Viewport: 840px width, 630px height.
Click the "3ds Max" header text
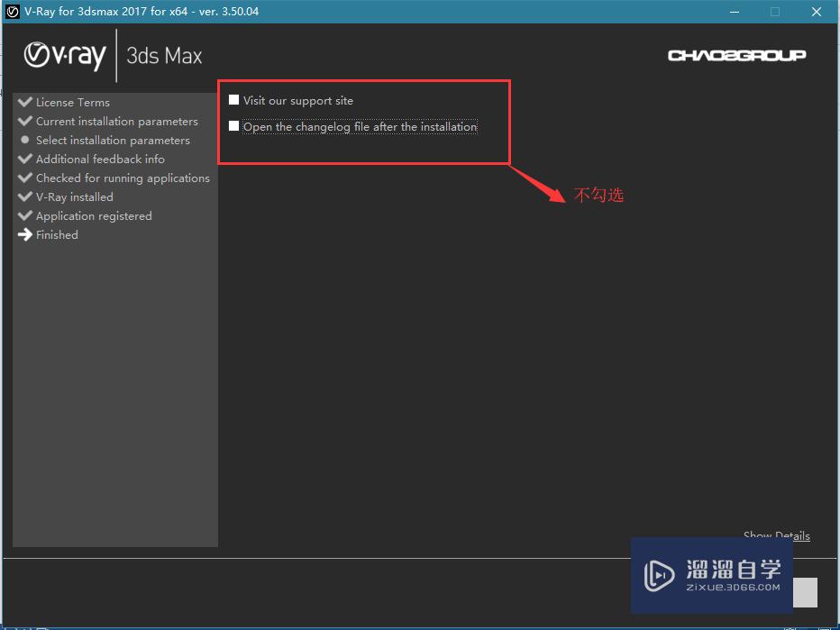(x=164, y=56)
